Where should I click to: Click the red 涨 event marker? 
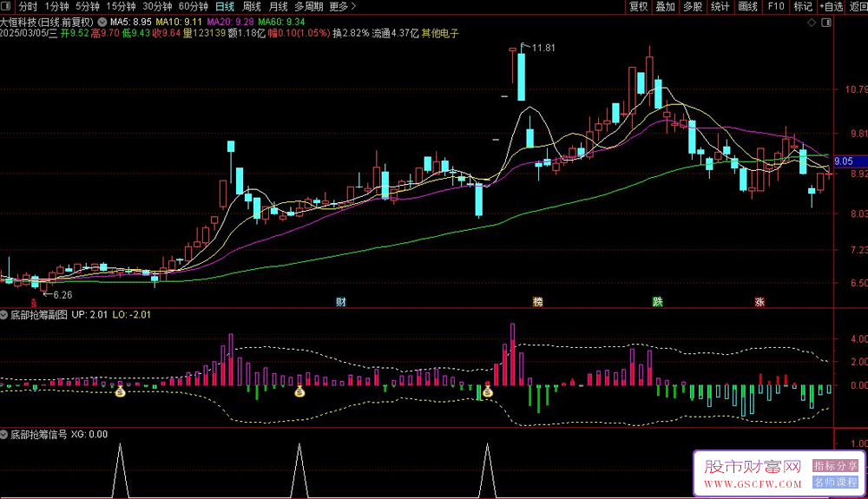tap(759, 302)
